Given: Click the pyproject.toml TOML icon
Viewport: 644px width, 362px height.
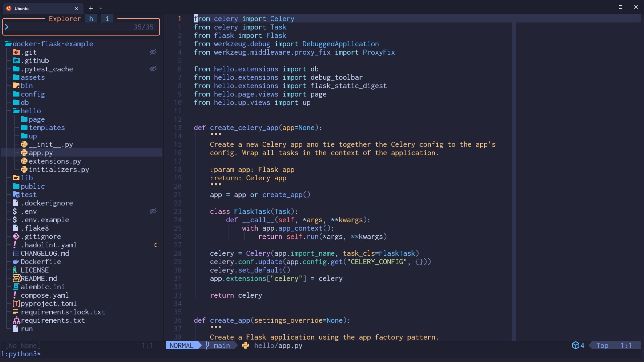Looking at the screenshot, I should click(16, 304).
